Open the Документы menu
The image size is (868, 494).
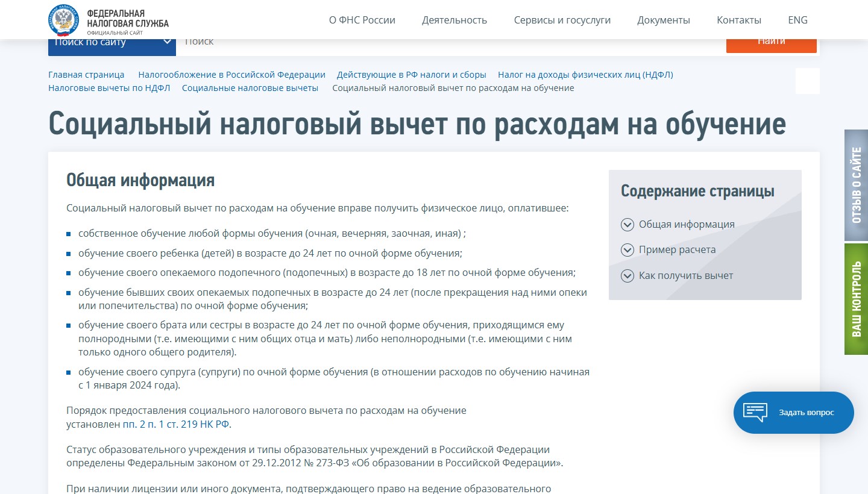click(x=664, y=20)
